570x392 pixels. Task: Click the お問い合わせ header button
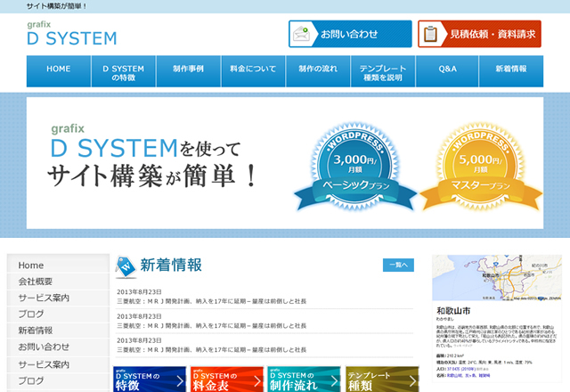coord(350,34)
